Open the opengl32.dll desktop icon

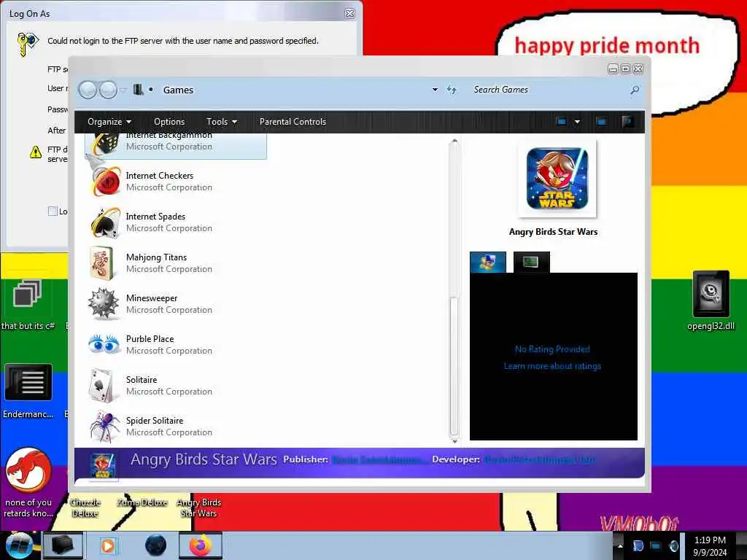(x=711, y=300)
